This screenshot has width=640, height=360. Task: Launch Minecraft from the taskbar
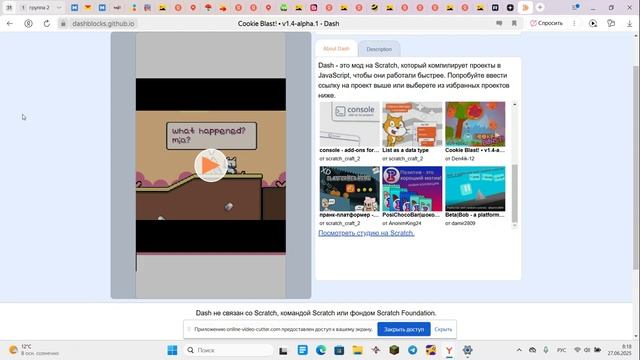[x=394, y=350]
